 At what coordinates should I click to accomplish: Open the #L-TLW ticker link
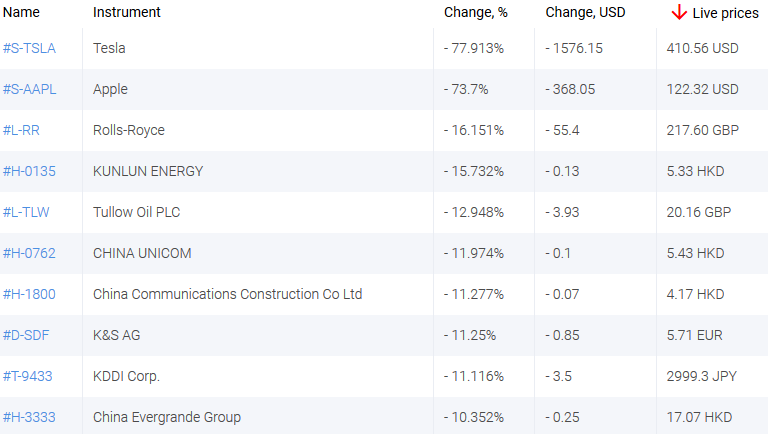[x=26, y=212]
